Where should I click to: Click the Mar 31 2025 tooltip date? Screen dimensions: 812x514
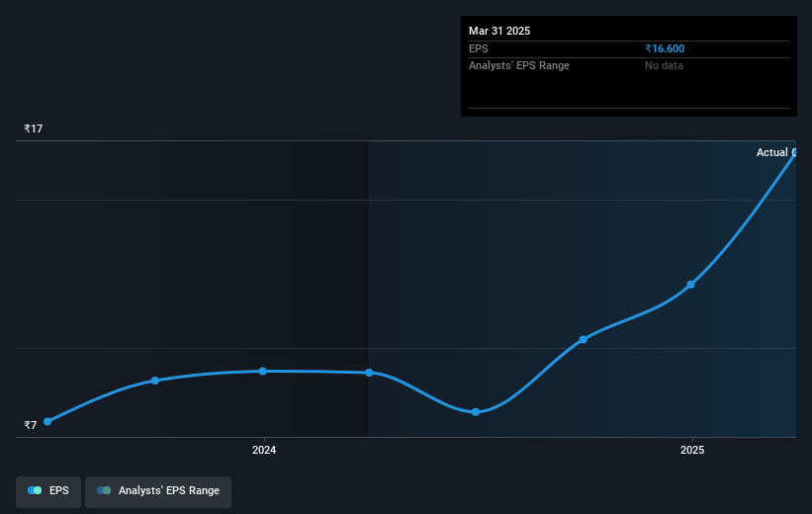(x=499, y=31)
